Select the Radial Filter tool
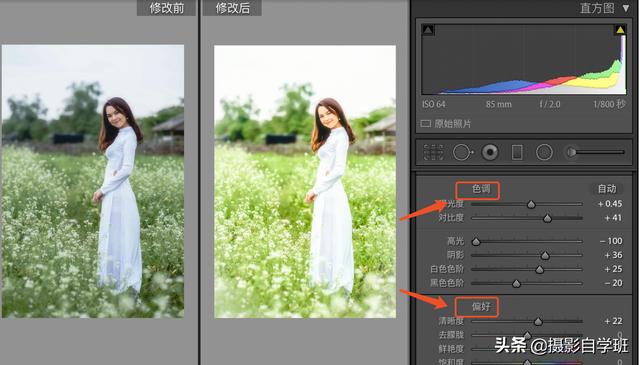 [x=544, y=152]
